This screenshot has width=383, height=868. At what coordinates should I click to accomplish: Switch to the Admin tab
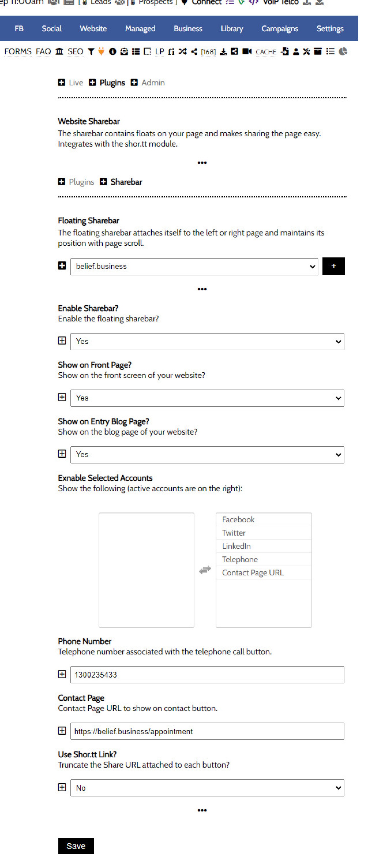(153, 83)
